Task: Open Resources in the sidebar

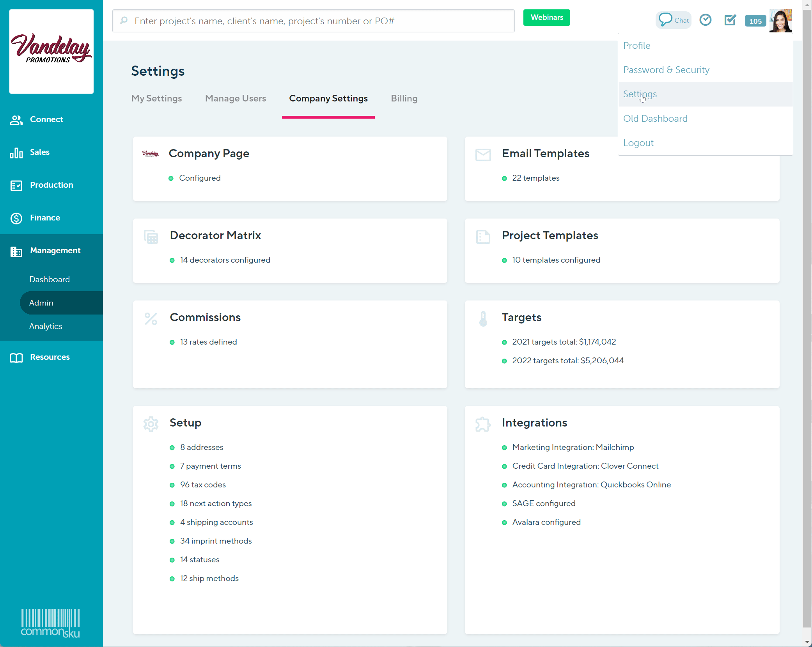Action: click(x=50, y=357)
